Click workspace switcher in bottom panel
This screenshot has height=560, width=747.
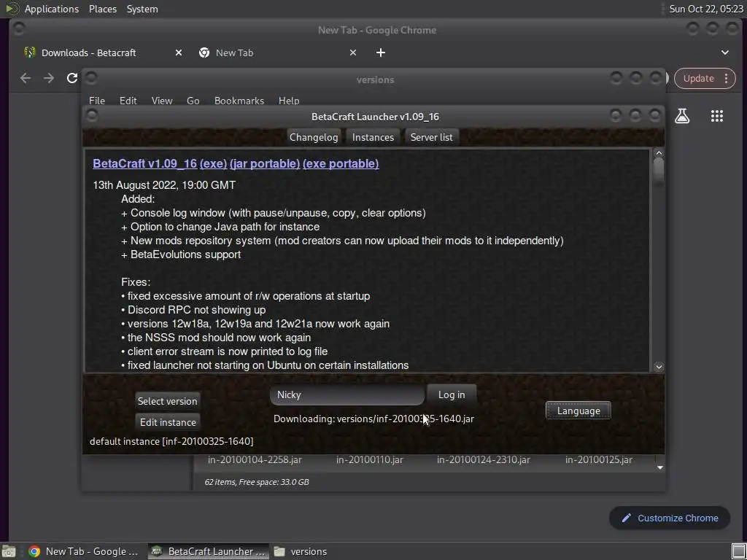pos(738,551)
